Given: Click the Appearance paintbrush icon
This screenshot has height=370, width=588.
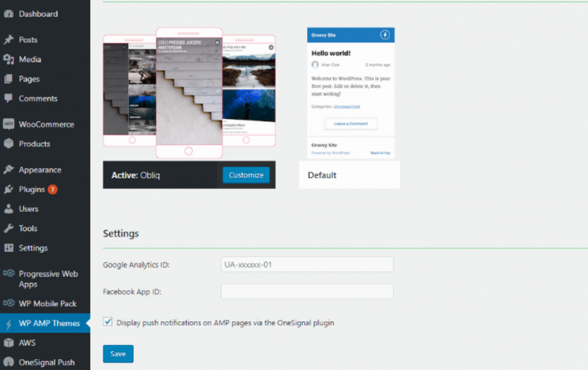Looking at the screenshot, I should pos(9,170).
